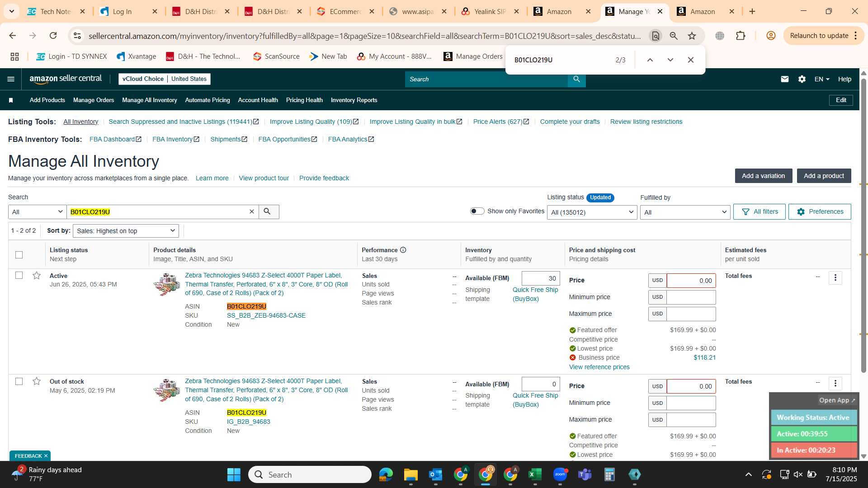
Task: Show hidden system tray icons chevron
Action: point(749,474)
